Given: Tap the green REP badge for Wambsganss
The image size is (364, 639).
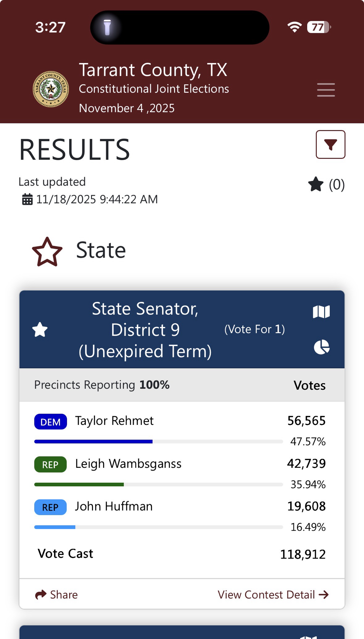Looking at the screenshot, I should coord(50,465).
